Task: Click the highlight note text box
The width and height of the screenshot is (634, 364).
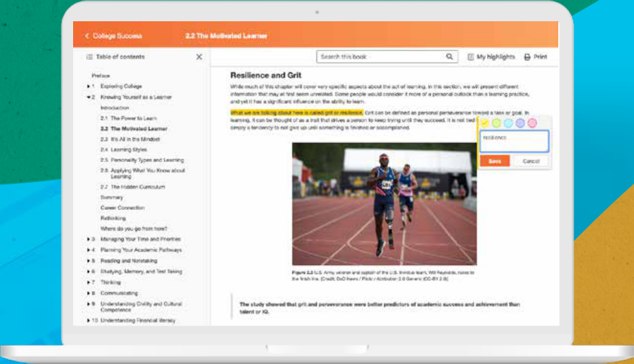Action: 514,141
